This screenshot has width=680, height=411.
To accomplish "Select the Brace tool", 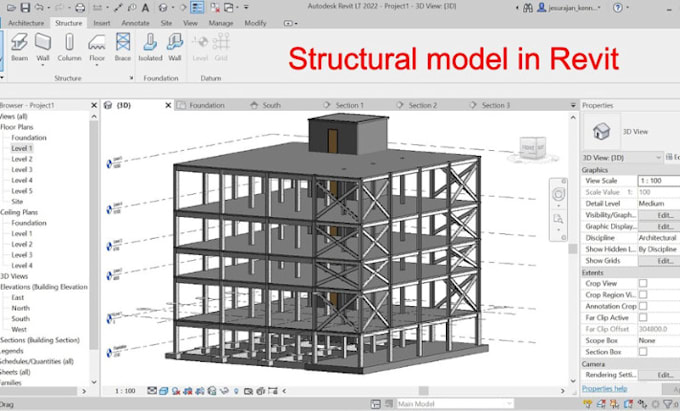I will coord(123,47).
